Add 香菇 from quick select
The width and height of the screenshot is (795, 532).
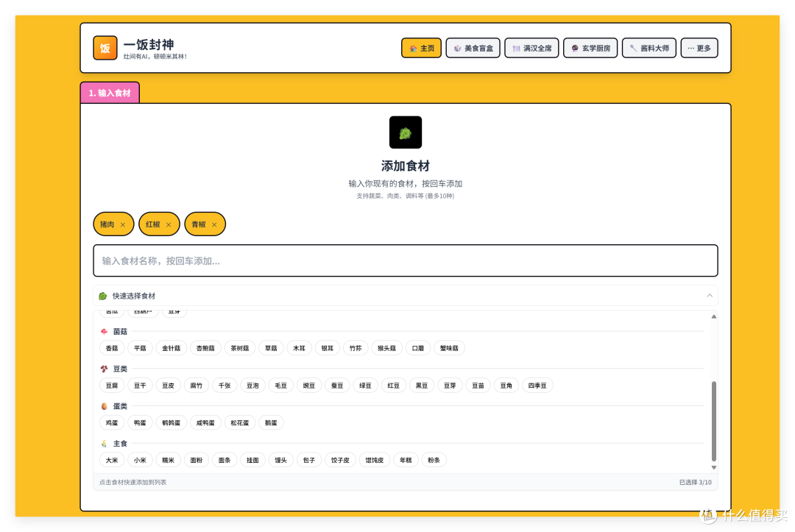pos(112,348)
